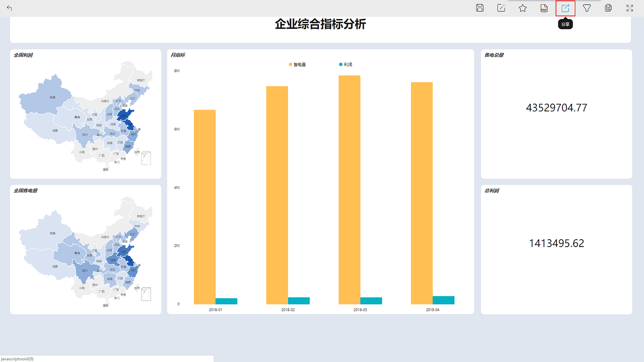Toggle the 利润 legend item

tap(345, 65)
